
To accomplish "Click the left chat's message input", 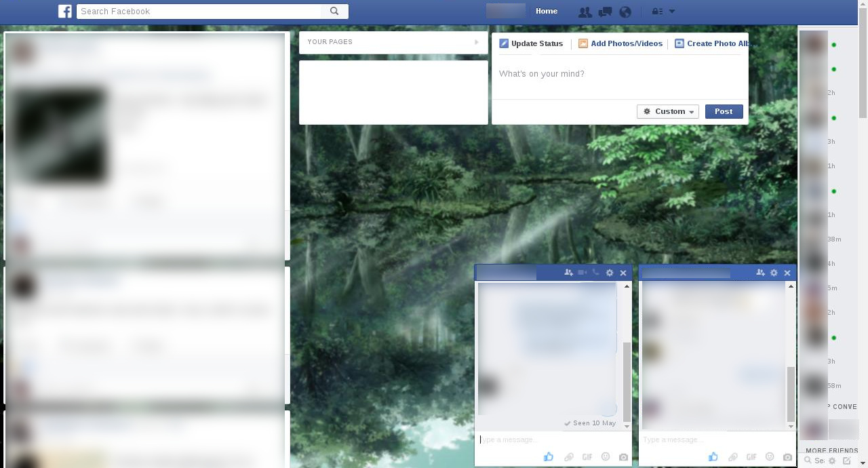I will pyautogui.click(x=553, y=440).
